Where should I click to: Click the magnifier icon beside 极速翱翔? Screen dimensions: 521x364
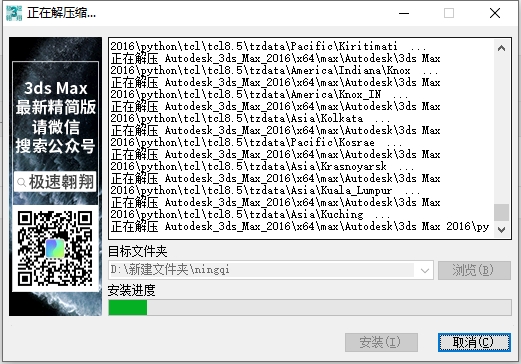click(21, 183)
